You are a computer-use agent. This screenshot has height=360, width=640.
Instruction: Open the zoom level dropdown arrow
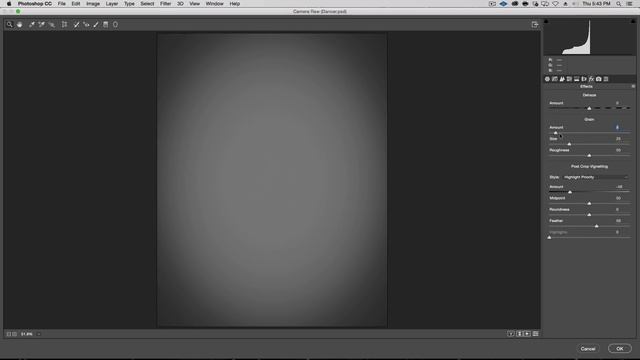(39, 334)
